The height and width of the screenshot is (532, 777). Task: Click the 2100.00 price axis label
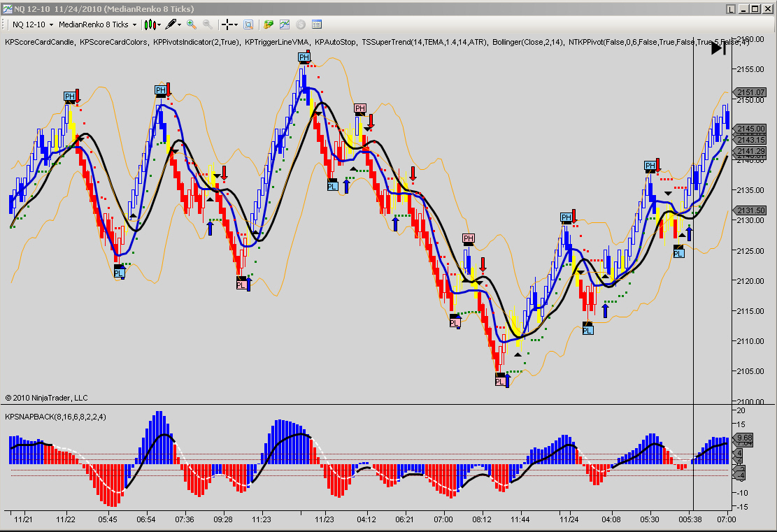pyautogui.click(x=750, y=402)
